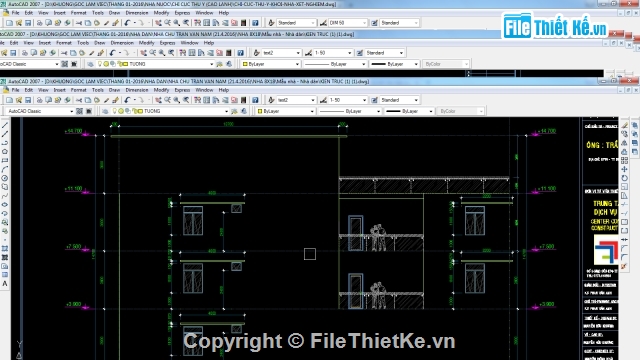Click Cut scissors icon in the front window
Screen dimensions: 640x360
click(79, 100)
